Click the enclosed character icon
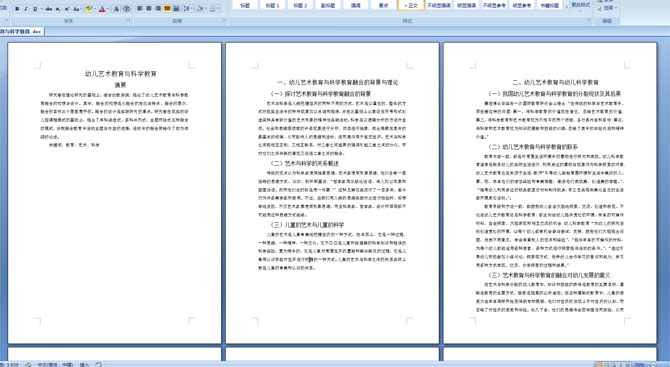This screenshot has height=367, width=670. coord(126,9)
